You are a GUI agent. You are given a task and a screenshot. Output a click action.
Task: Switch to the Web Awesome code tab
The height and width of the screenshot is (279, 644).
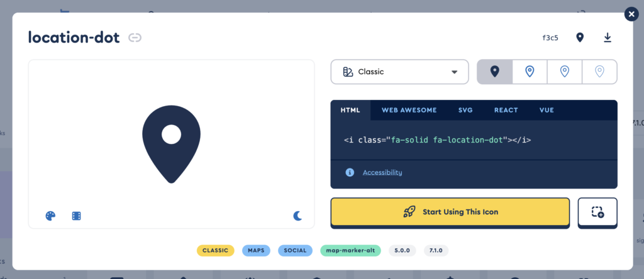click(x=409, y=110)
